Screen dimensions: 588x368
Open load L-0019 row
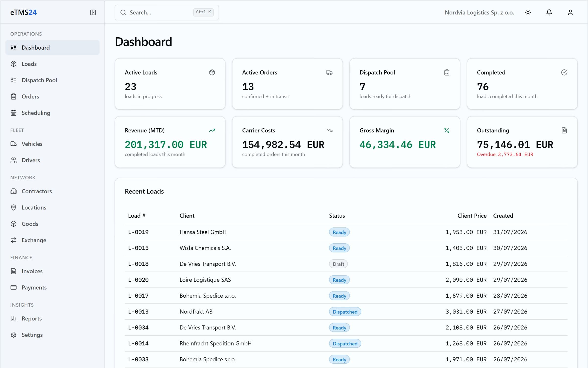tap(346, 232)
